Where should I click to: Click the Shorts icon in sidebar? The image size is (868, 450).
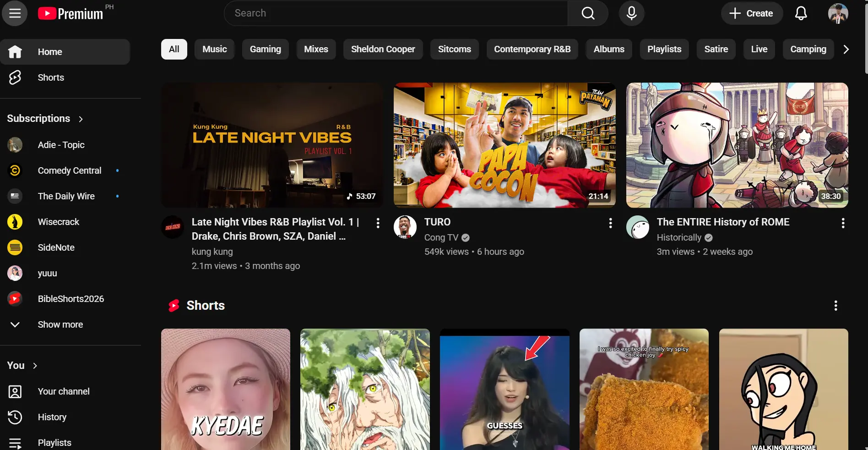15,77
